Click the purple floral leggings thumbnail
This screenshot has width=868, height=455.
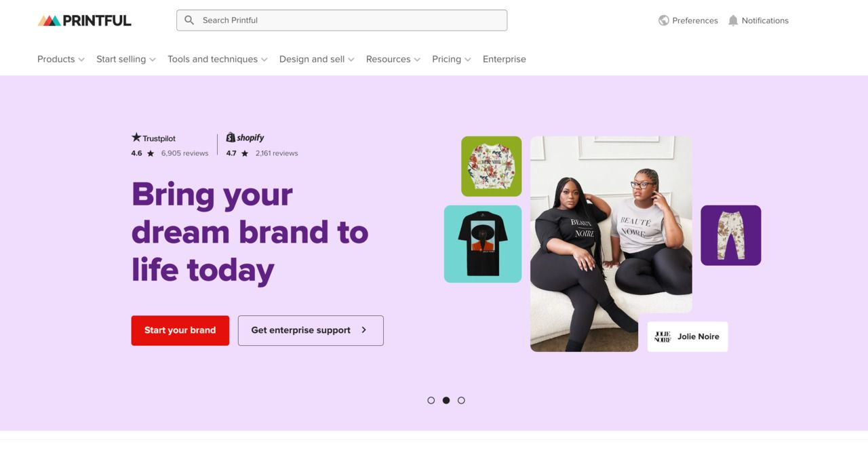coord(731,235)
